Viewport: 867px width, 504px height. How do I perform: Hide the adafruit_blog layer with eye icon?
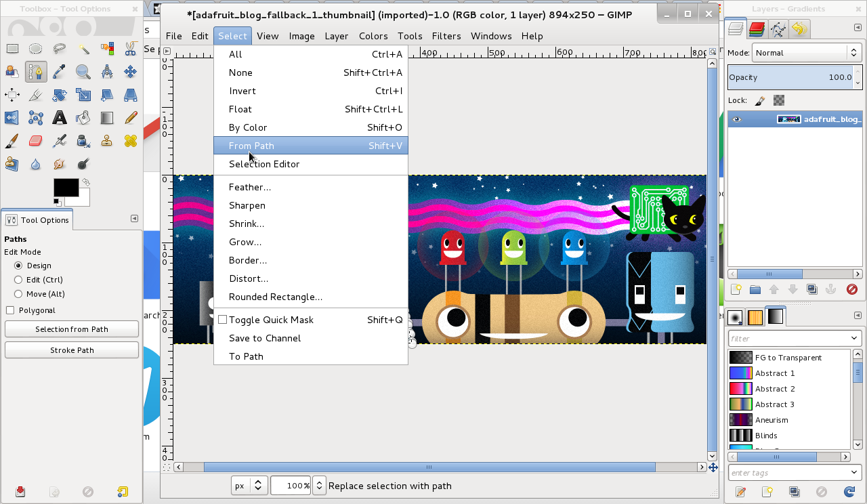736,119
